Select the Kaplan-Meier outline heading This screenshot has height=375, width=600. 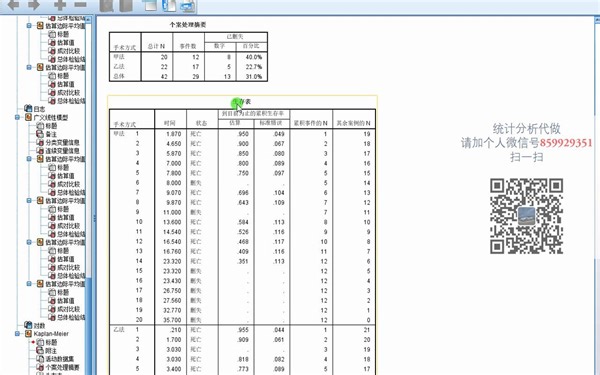(x=51, y=334)
